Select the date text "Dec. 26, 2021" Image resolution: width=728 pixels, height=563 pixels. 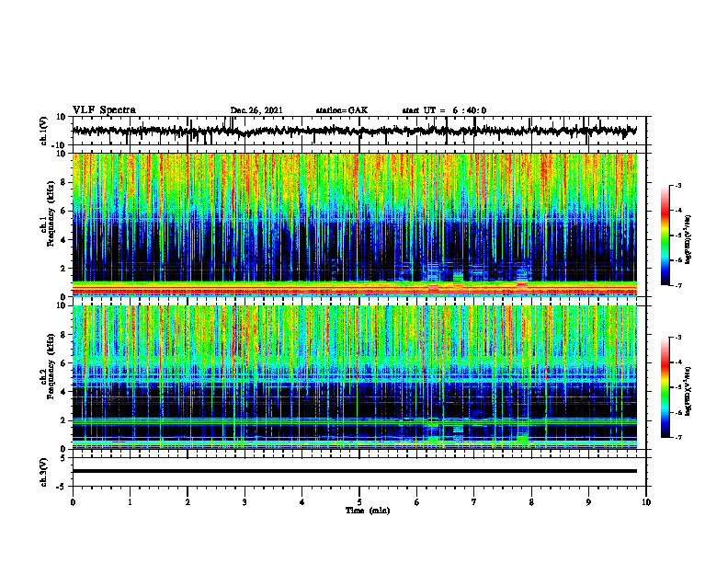pos(256,110)
